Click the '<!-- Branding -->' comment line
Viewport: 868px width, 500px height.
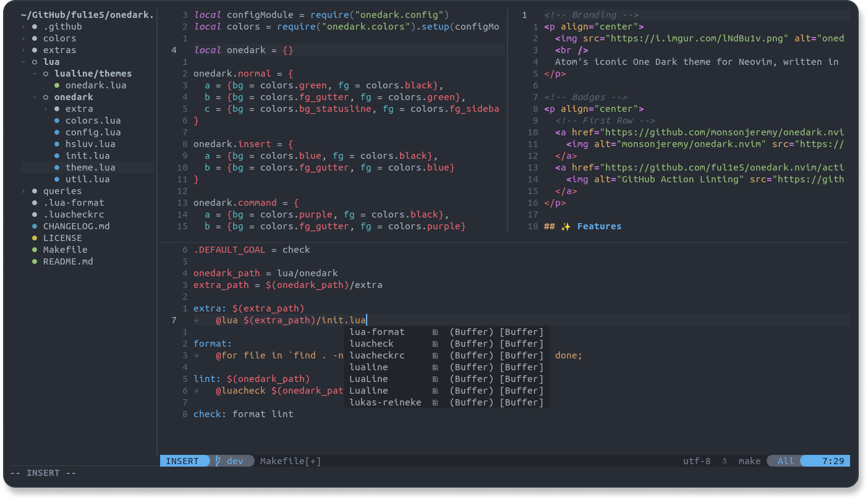click(x=592, y=15)
